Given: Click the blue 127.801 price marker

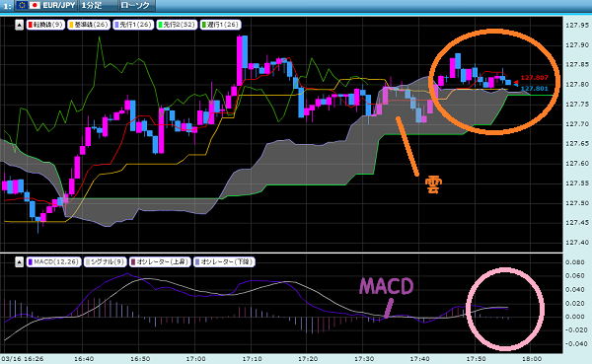Looking at the screenshot, I should 534,89.
